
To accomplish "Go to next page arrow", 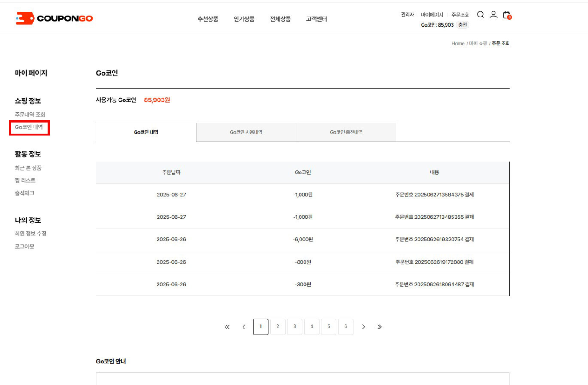I will point(363,327).
